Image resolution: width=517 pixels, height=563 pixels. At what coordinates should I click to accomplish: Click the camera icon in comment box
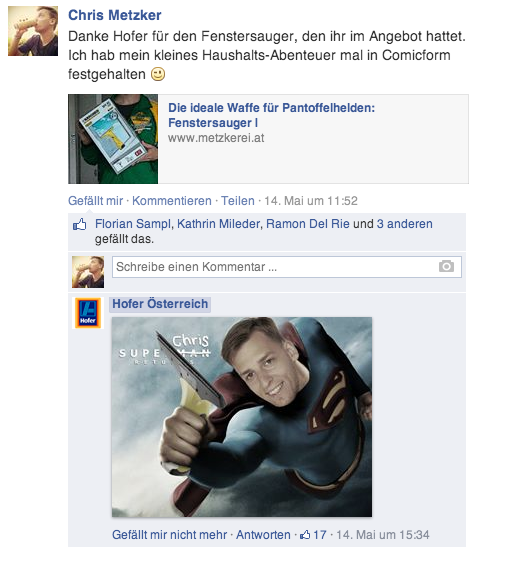[446, 266]
